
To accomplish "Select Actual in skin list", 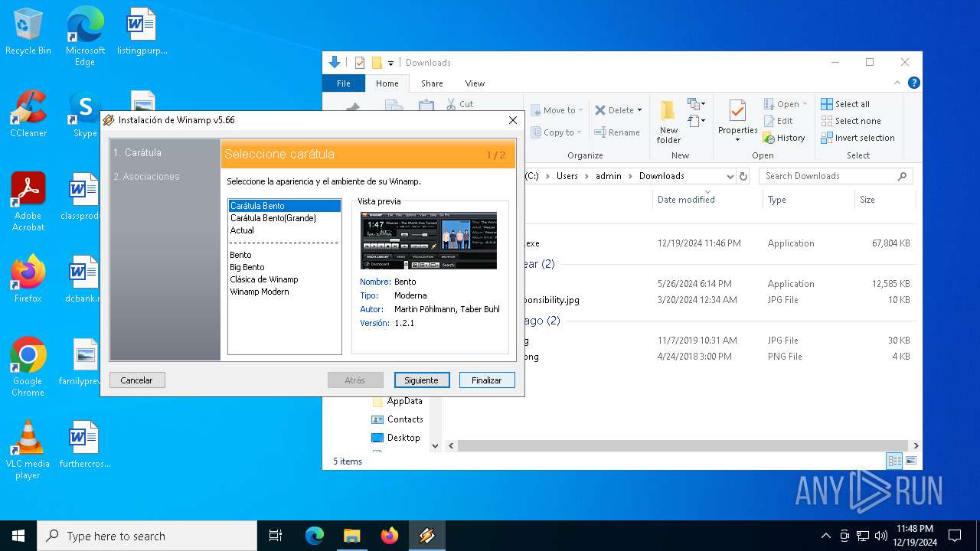I will (x=285, y=230).
